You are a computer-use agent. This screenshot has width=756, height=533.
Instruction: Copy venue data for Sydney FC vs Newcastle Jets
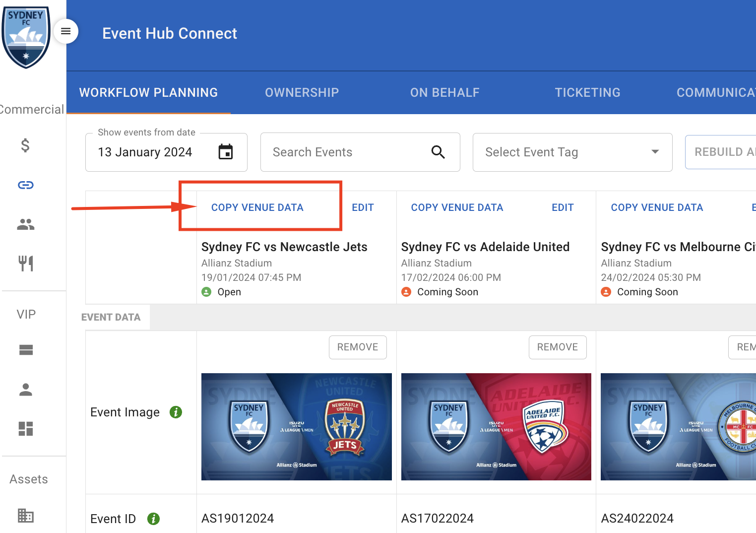click(257, 207)
